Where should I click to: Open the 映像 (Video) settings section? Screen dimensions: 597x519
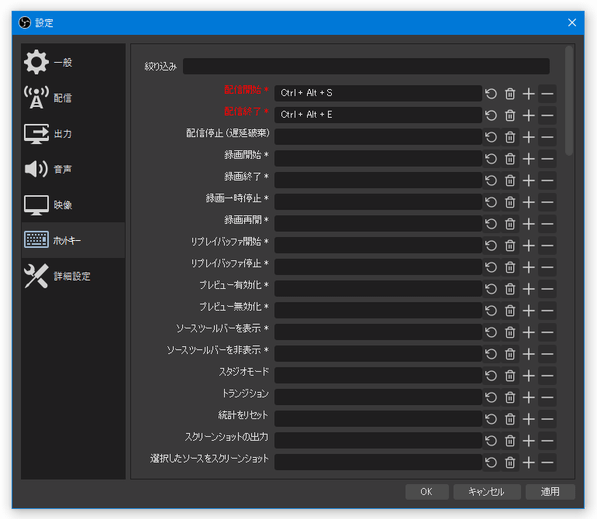73,205
